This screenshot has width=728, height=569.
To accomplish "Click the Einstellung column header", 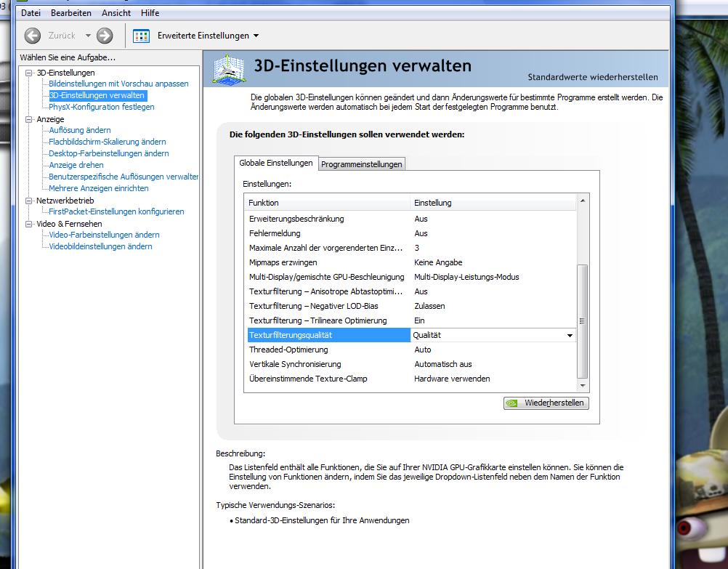I will tap(493, 203).
